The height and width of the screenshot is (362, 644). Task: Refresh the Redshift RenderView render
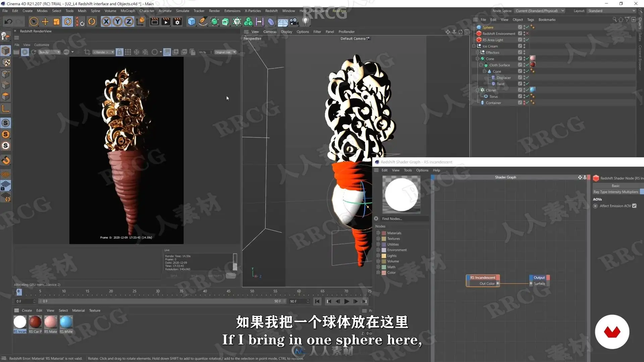pos(34,52)
